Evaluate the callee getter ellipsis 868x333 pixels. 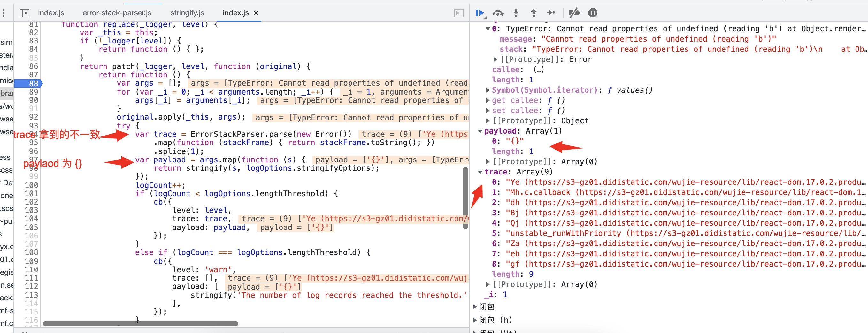click(x=538, y=69)
